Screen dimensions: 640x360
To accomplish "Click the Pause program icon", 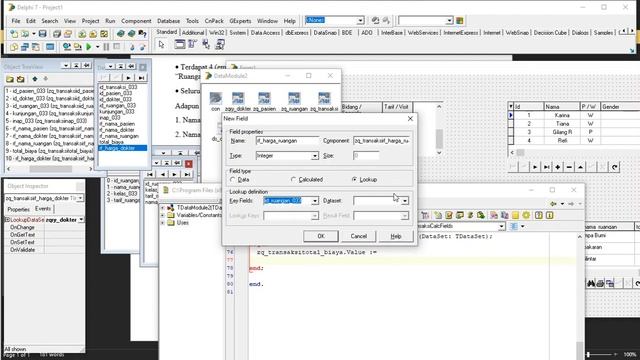I will (106, 47).
